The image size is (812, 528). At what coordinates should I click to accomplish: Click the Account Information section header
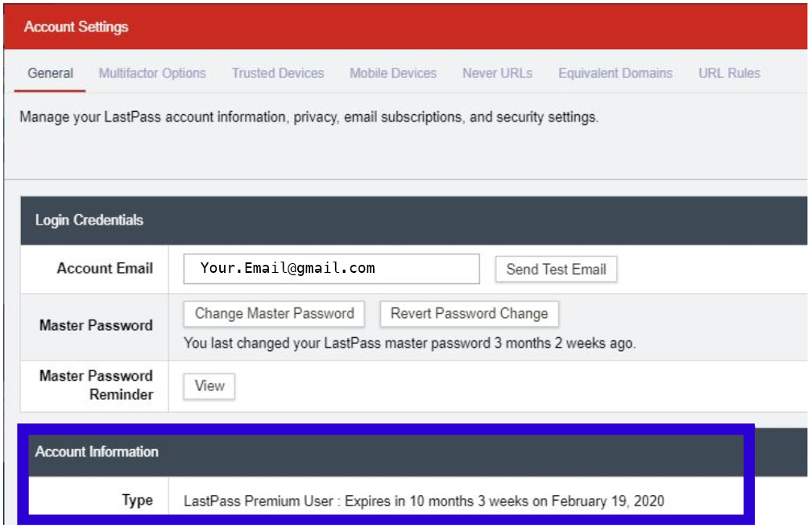click(97, 452)
